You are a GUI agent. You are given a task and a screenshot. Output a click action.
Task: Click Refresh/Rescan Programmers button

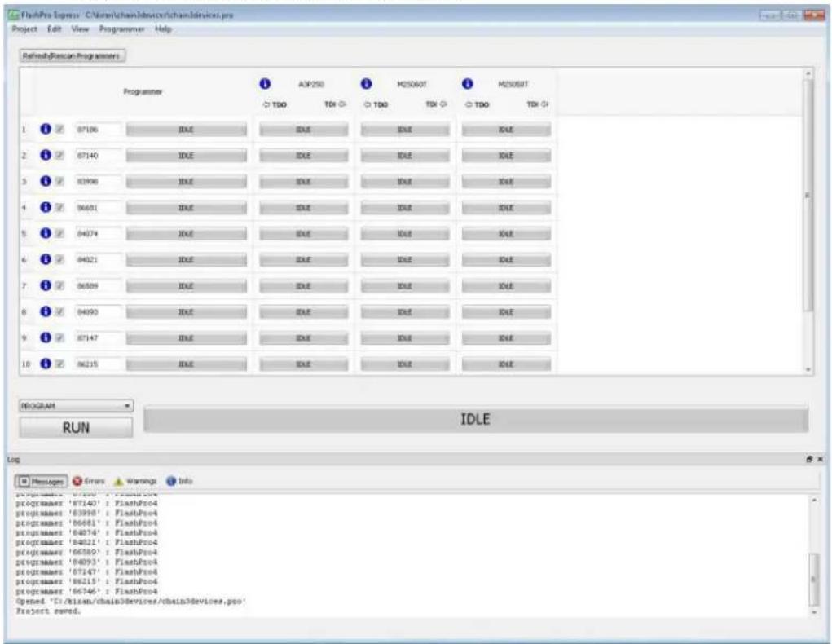click(73, 55)
